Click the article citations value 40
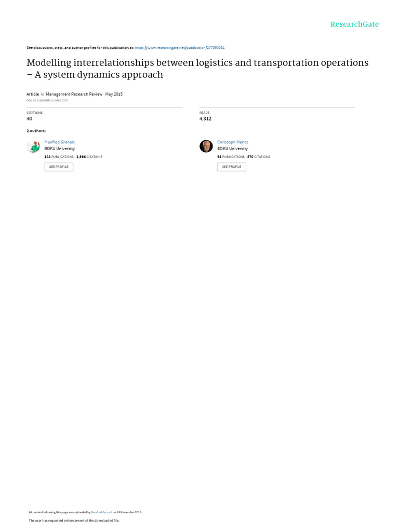The height and width of the screenshot is (532, 399). [29, 119]
